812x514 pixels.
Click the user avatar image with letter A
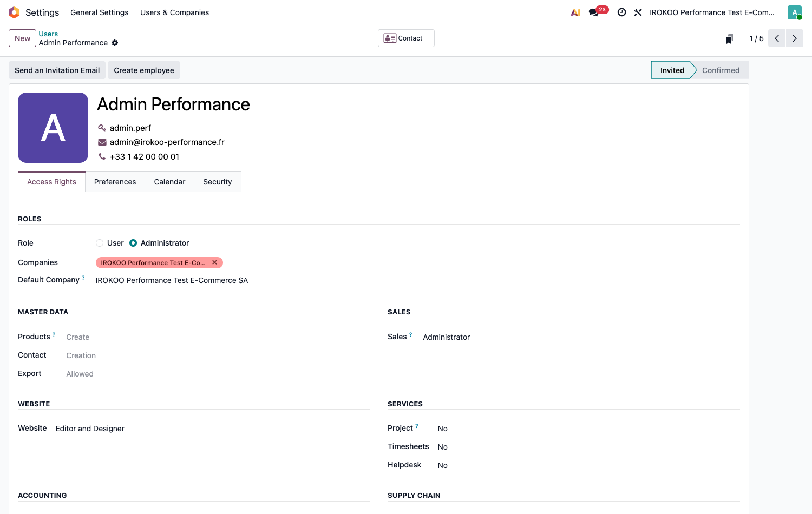[53, 128]
